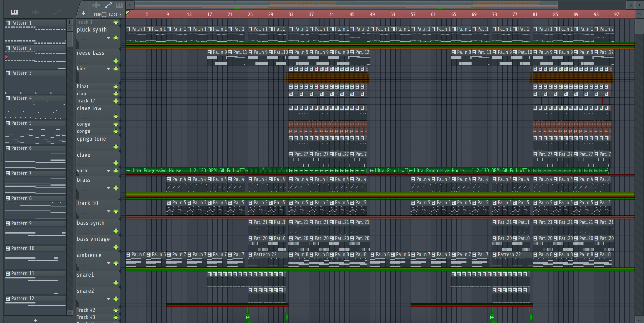
Task: Show patterns in the picker panel
Action: 14,12
